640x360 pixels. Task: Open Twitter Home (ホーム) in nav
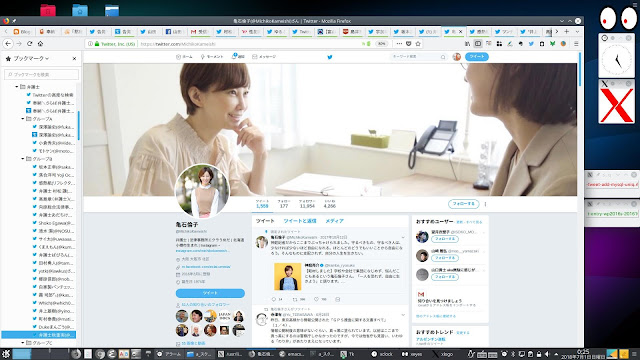point(184,57)
